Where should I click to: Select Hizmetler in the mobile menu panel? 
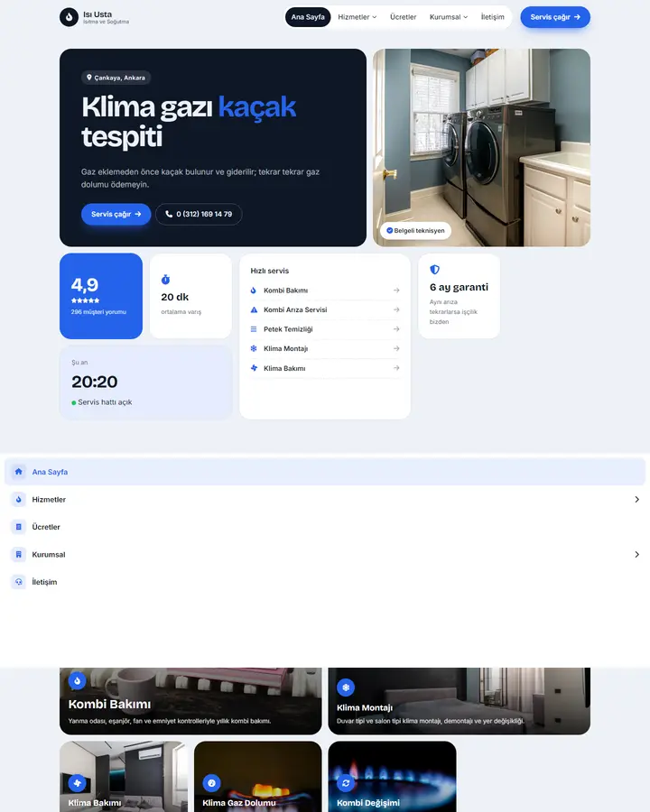coord(325,499)
